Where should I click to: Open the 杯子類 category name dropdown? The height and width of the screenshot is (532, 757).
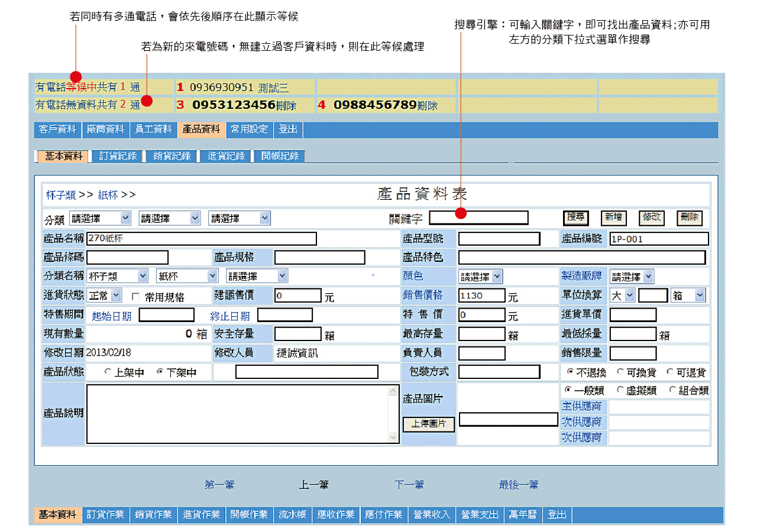click(117, 276)
